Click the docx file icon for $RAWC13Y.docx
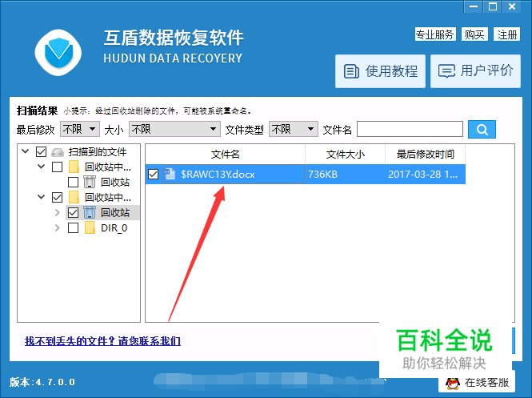Image resolution: width=532 pixels, height=398 pixels. [170, 175]
